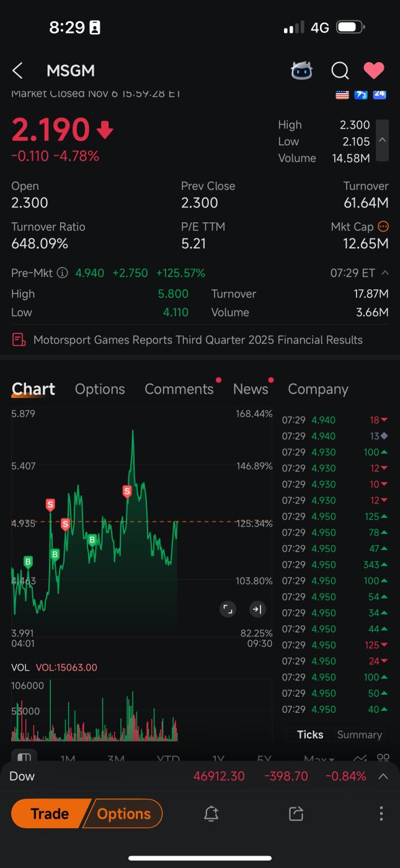
Task: Expand the chart to full screen
Action: (x=228, y=609)
